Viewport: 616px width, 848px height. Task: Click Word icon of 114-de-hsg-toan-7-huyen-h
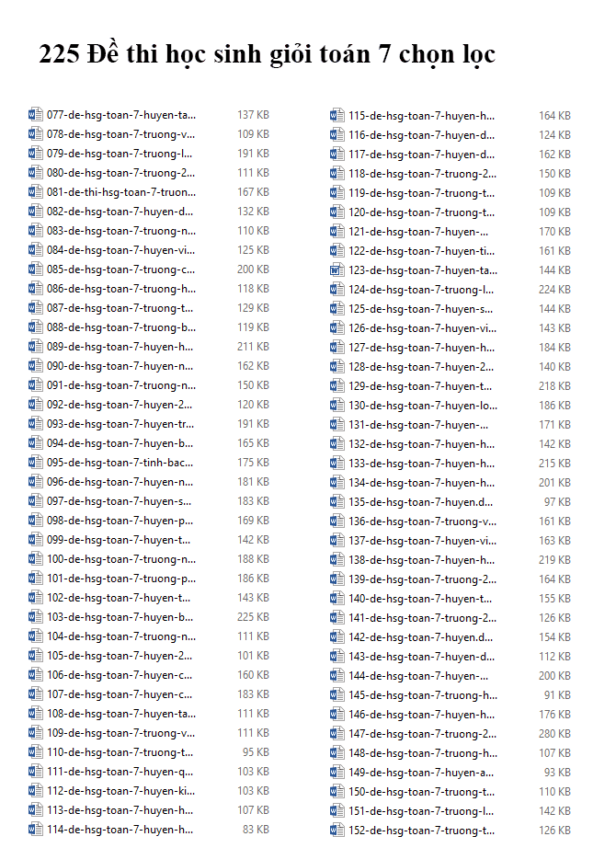tap(36, 830)
